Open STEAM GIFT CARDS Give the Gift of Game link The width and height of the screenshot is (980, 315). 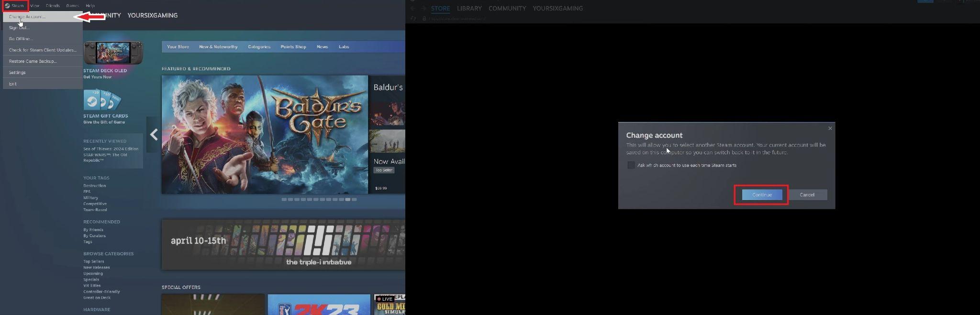pyautogui.click(x=106, y=119)
